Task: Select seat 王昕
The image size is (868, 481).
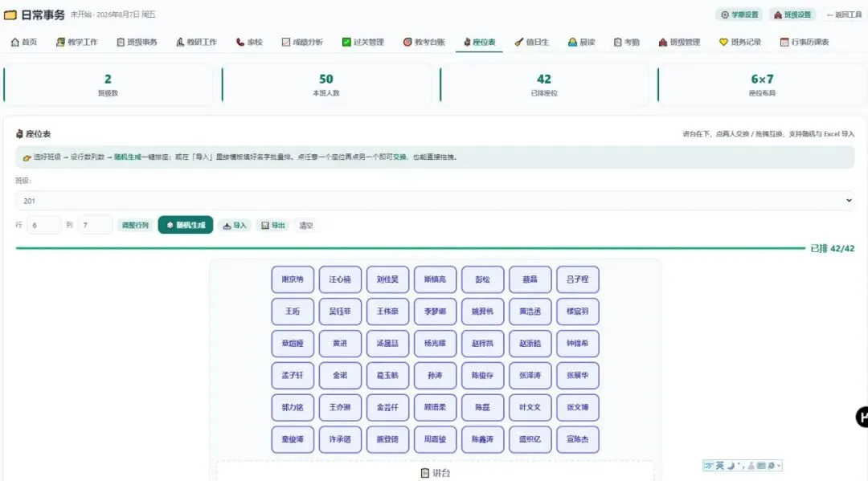Action: [x=293, y=312]
